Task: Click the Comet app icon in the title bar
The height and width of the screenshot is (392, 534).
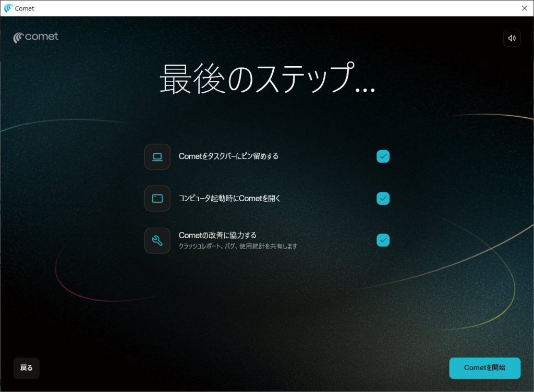Action: tap(8, 8)
